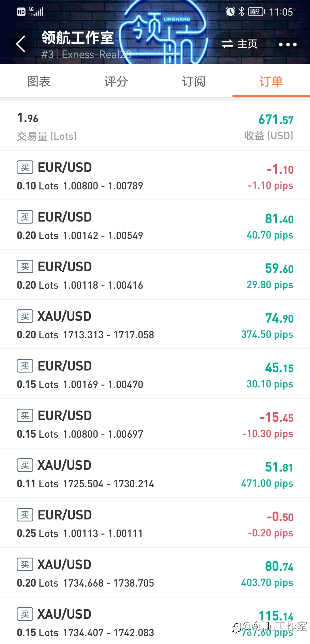This screenshot has width=310, height=644.
Task: Open the XAU/USD order with 80.74 profit
Action: click(x=155, y=573)
